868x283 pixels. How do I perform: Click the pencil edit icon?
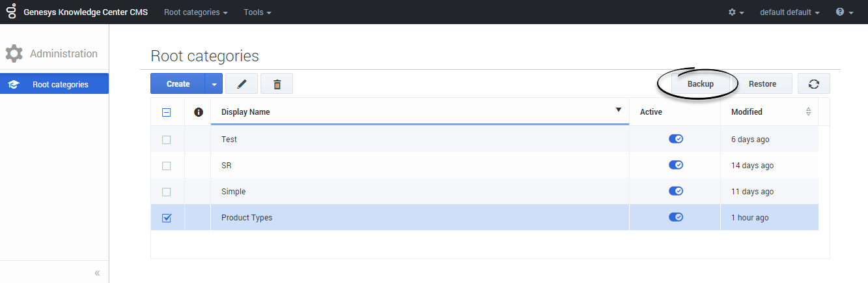coord(242,84)
